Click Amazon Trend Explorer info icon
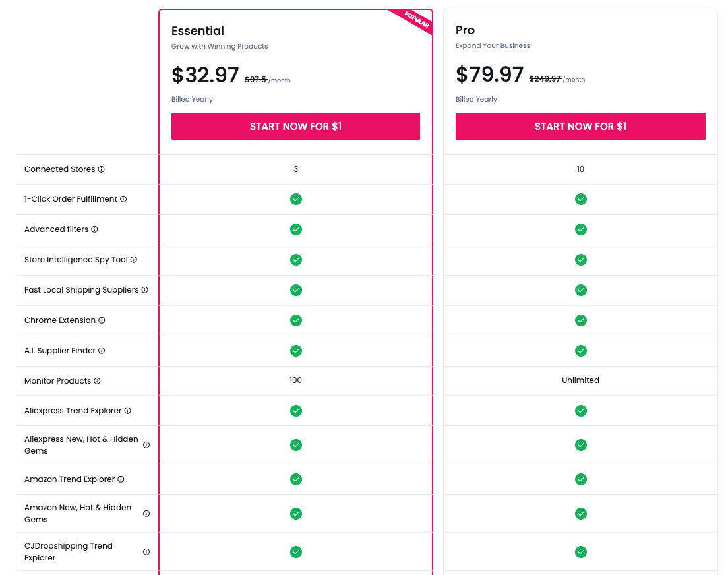The width and height of the screenshot is (728, 575). 121,479
